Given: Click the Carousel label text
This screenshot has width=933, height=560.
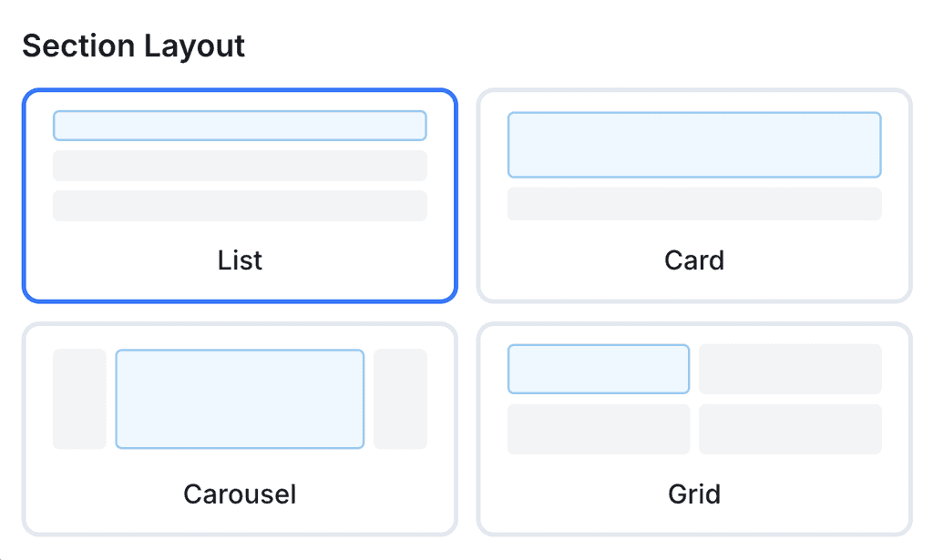Looking at the screenshot, I should [240, 494].
